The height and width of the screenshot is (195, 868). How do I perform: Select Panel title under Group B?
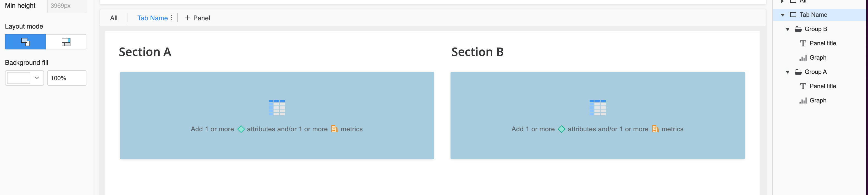[x=823, y=43]
